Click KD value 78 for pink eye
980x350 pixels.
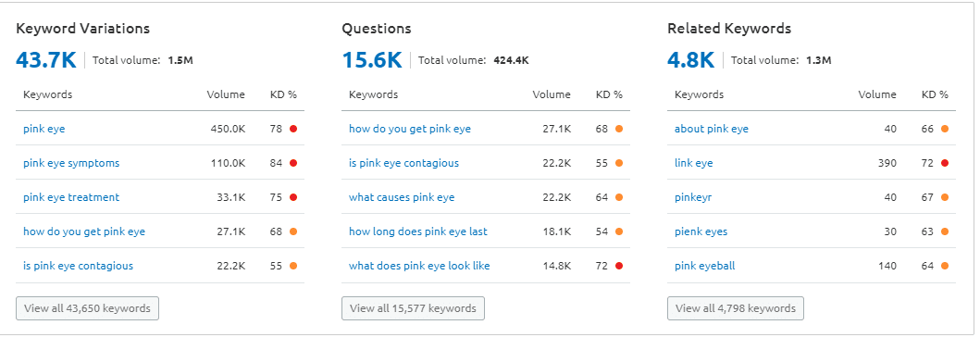277,129
